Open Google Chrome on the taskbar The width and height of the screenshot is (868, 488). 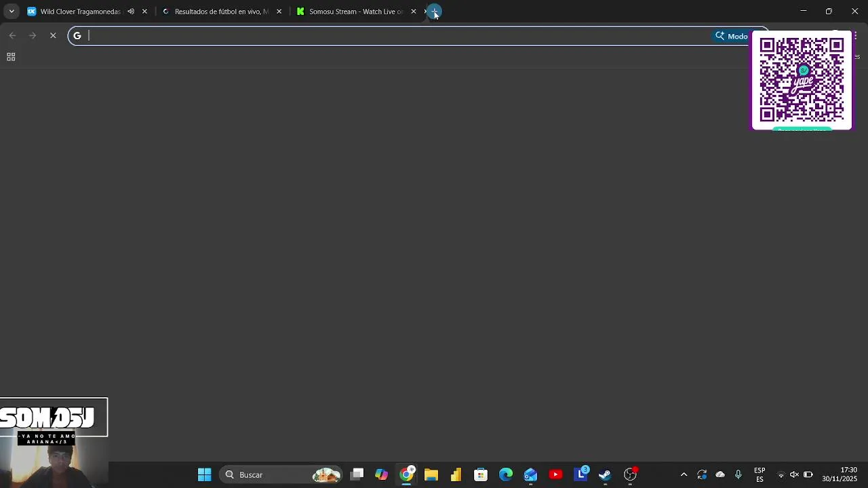coord(406,474)
